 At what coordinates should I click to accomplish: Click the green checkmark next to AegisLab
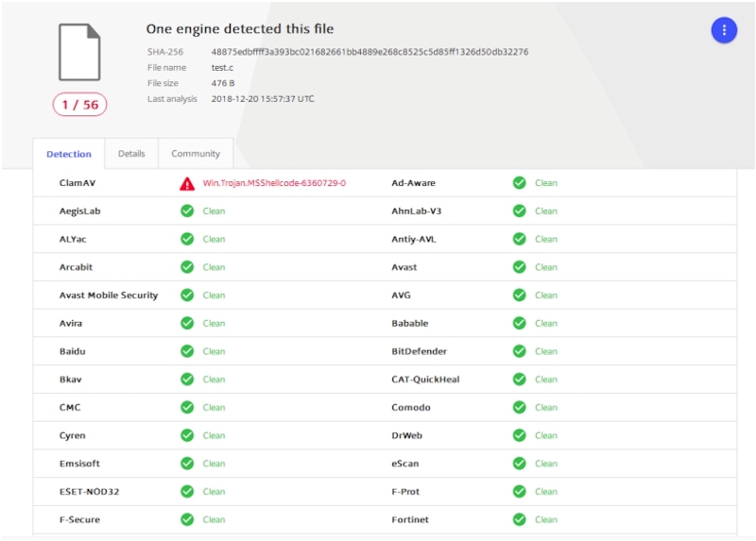tap(187, 211)
